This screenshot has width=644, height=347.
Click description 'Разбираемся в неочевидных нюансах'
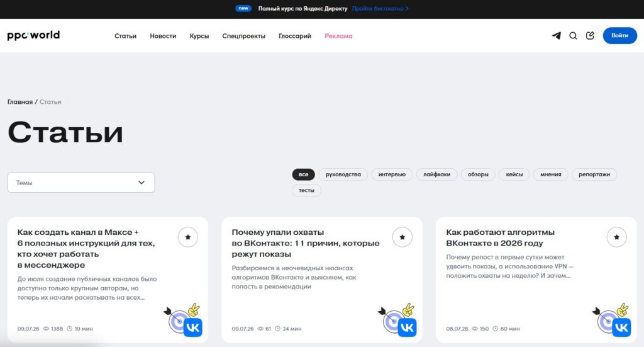pos(294,277)
